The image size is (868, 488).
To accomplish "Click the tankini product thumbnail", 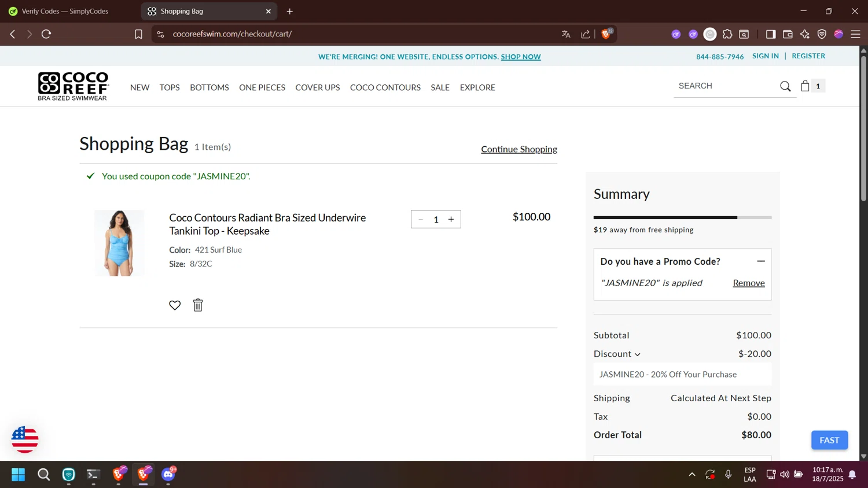I will coord(119,243).
